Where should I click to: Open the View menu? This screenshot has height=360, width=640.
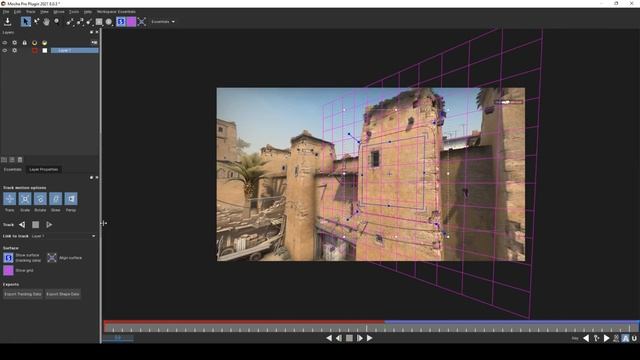[44, 12]
